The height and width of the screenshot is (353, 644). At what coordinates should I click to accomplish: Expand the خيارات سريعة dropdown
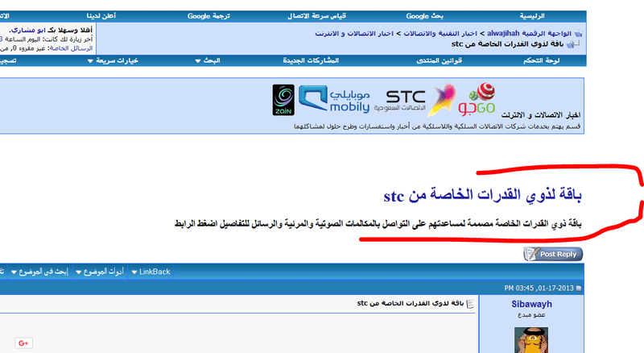coord(113,60)
